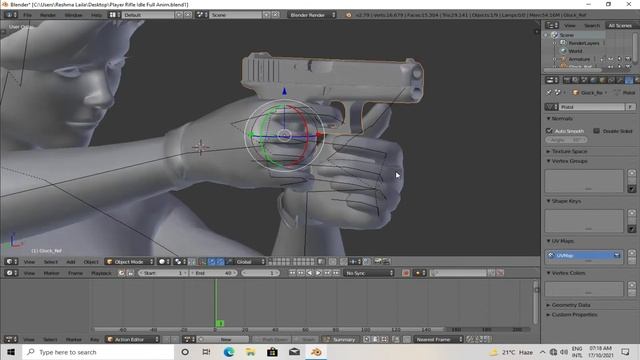The width and height of the screenshot is (640, 360).
Task: Click the OpenGL render animation clapper icon
Action: pos(386,261)
